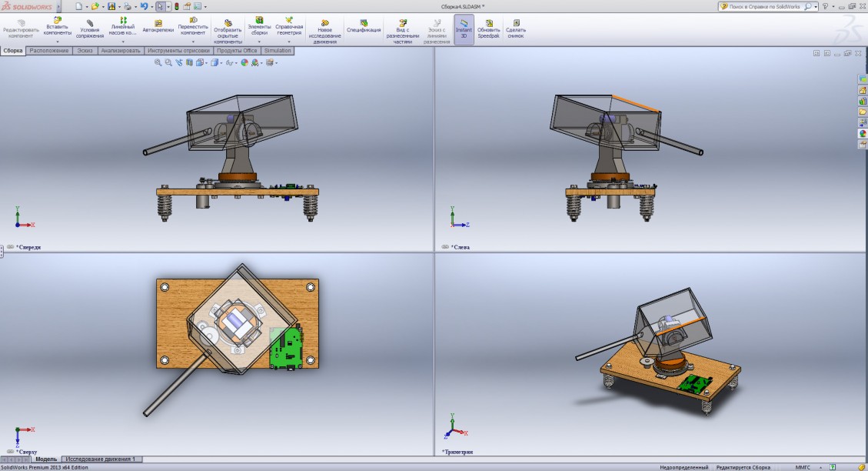Toggle the Instant 3D button
868x471 pixels.
coord(464,29)
